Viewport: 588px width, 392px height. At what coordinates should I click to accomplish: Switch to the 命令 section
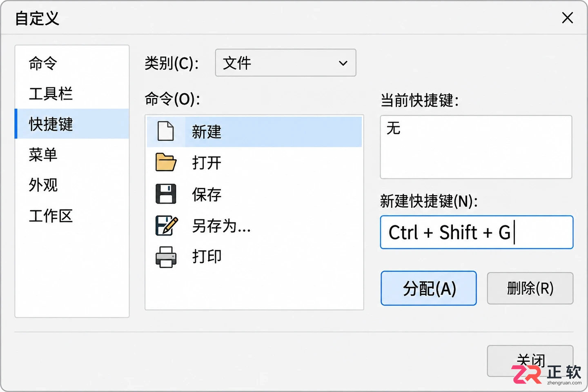[x=43, y=64]
